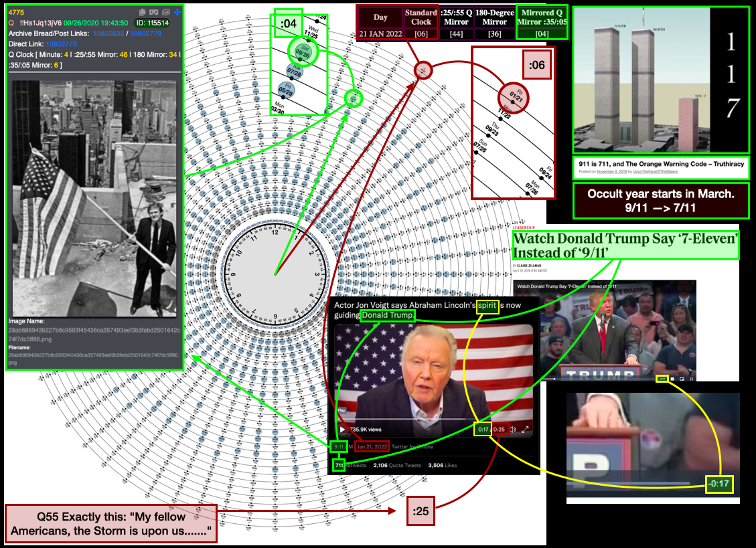Click the Filename hash text in post 4775

click(94, 359)
